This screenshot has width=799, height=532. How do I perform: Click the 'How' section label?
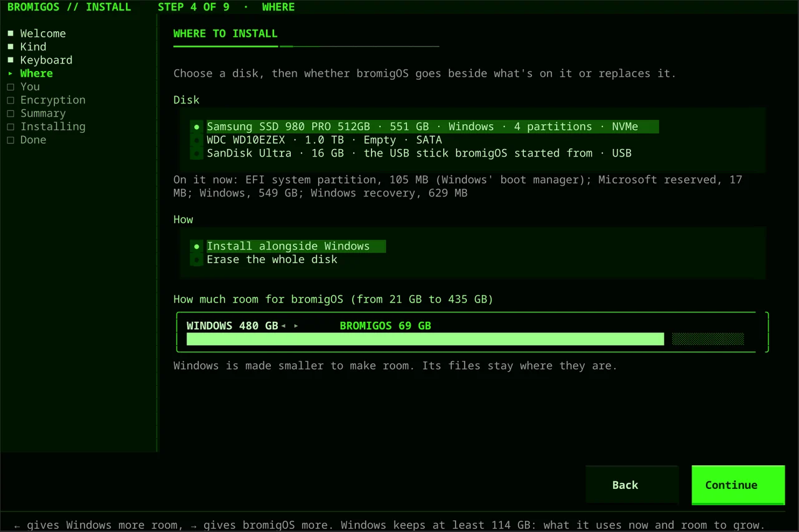tap(183, 220)
